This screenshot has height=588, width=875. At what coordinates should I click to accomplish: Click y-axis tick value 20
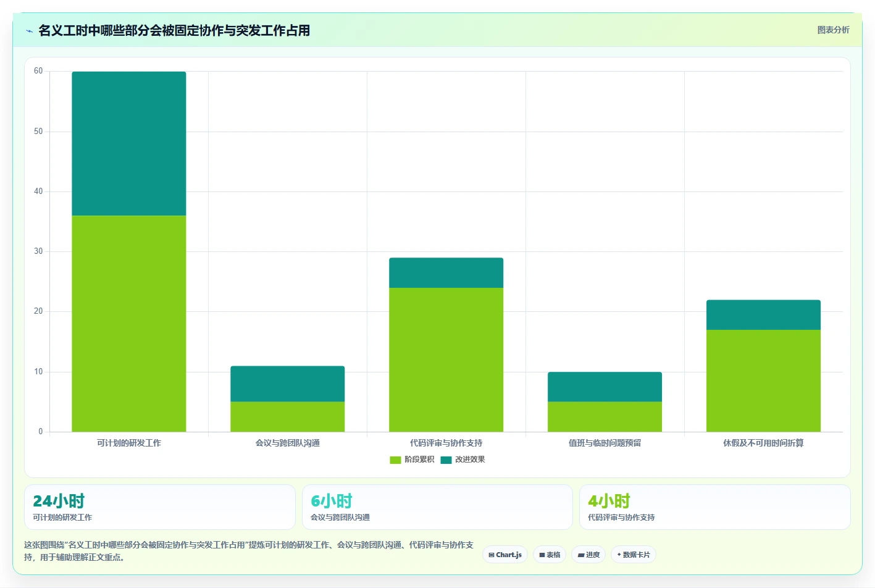(38, 311)
